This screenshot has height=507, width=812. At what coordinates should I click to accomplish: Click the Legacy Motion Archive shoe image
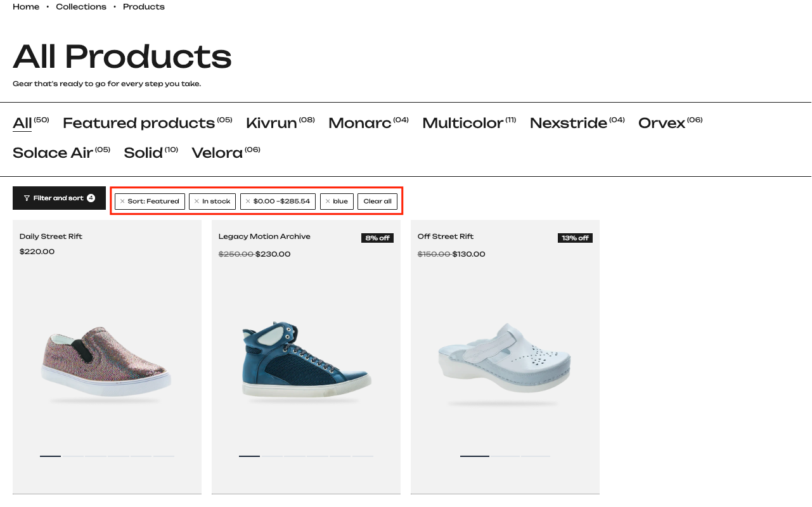tap(306, 363)
